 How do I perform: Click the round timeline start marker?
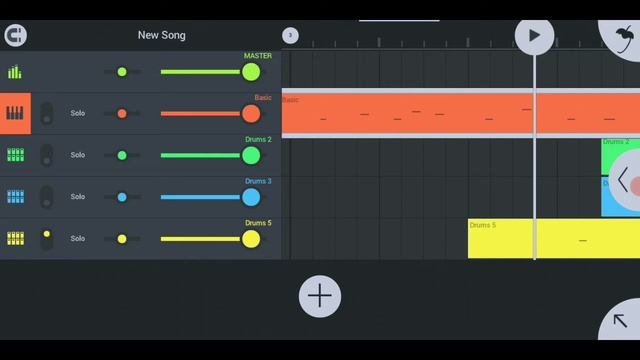(290, 35)
